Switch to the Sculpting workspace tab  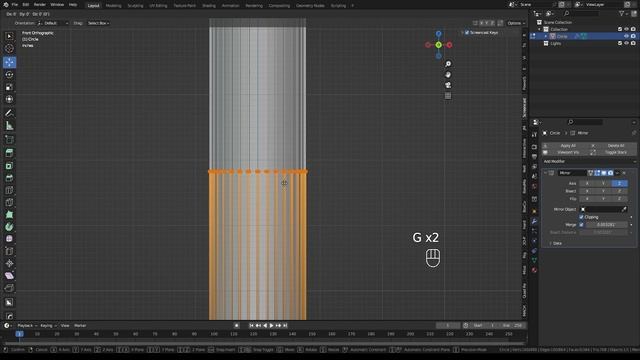(135, 6)
